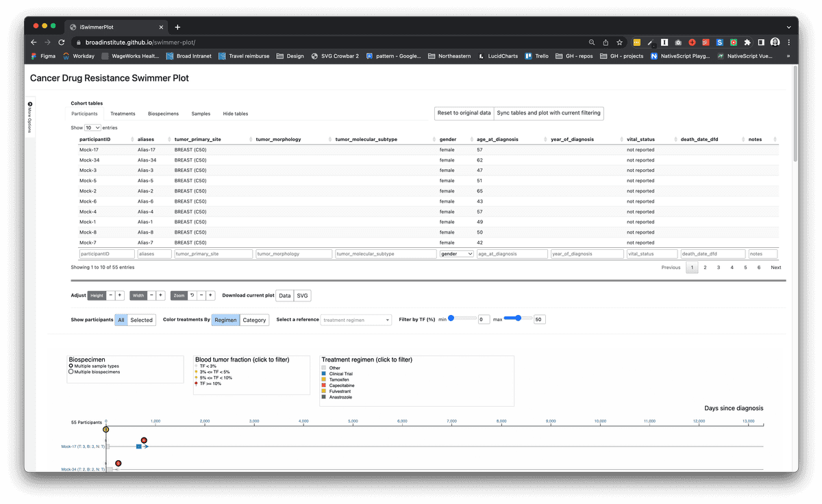Image resolution: width=822 pixels, height=504 pixels.
Task: Increase plot height with the plus button
Action: (x=120, y=296)
